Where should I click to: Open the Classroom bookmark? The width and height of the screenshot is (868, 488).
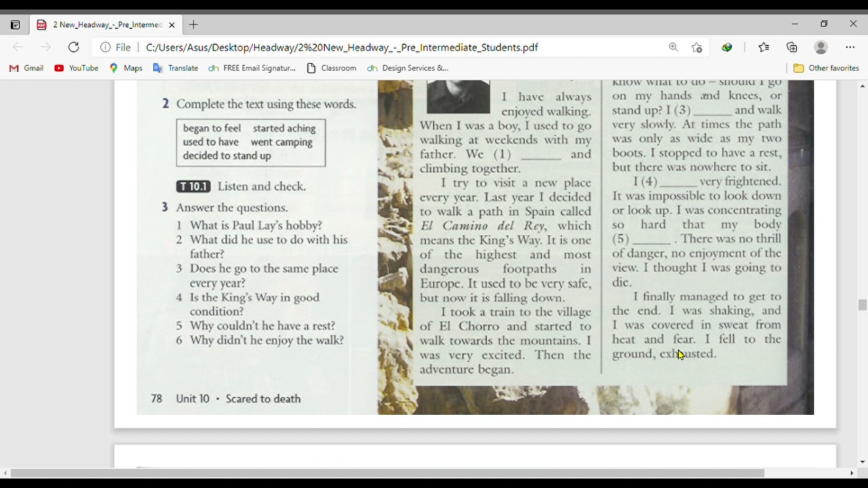point(332,68)
